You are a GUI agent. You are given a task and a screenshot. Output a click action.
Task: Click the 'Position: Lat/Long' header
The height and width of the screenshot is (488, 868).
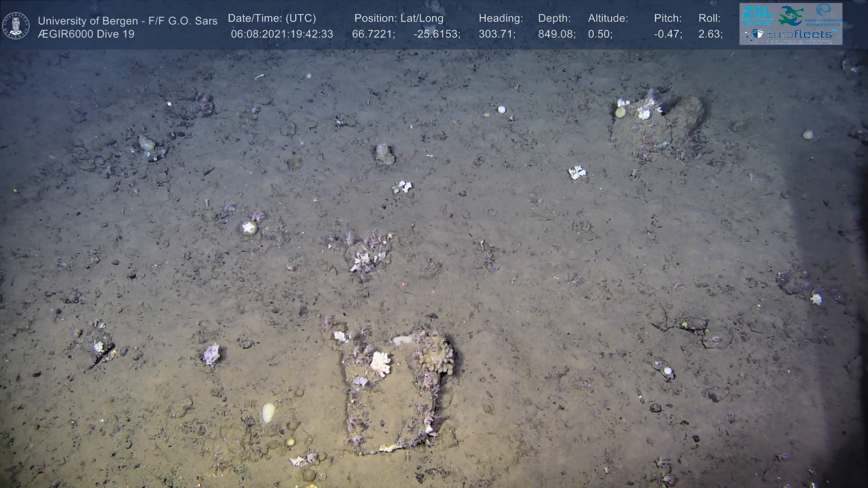399,19
